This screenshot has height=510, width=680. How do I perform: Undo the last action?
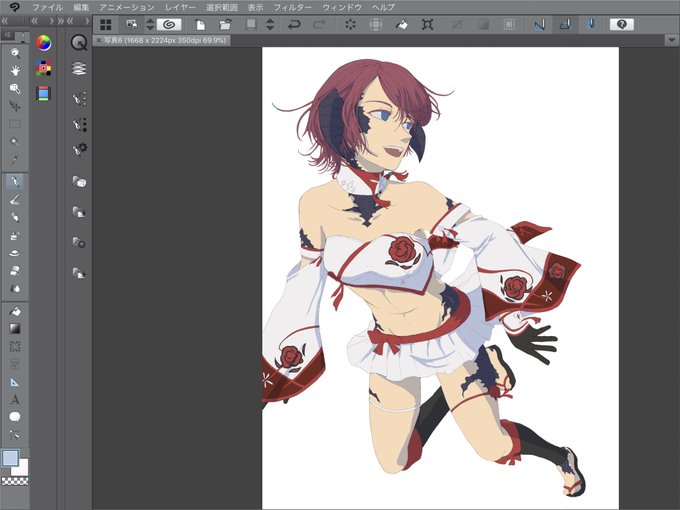(x=294, y=25)
